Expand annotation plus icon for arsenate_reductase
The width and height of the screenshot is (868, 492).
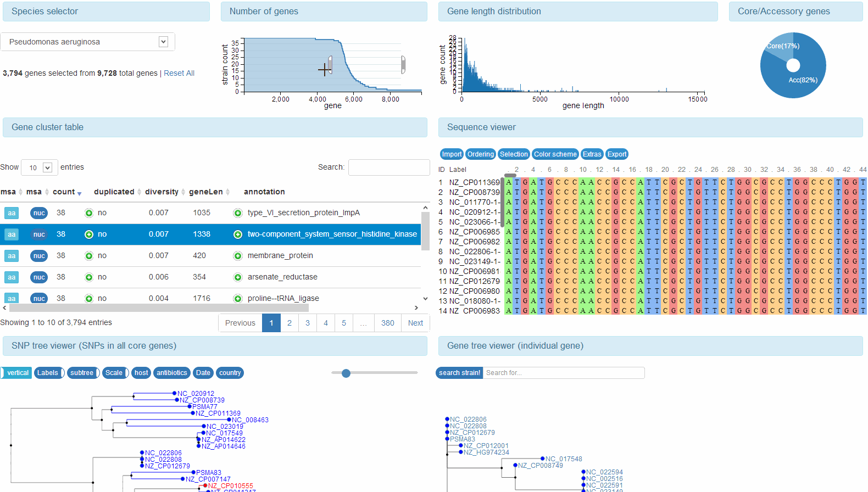(x=238, y=277)
